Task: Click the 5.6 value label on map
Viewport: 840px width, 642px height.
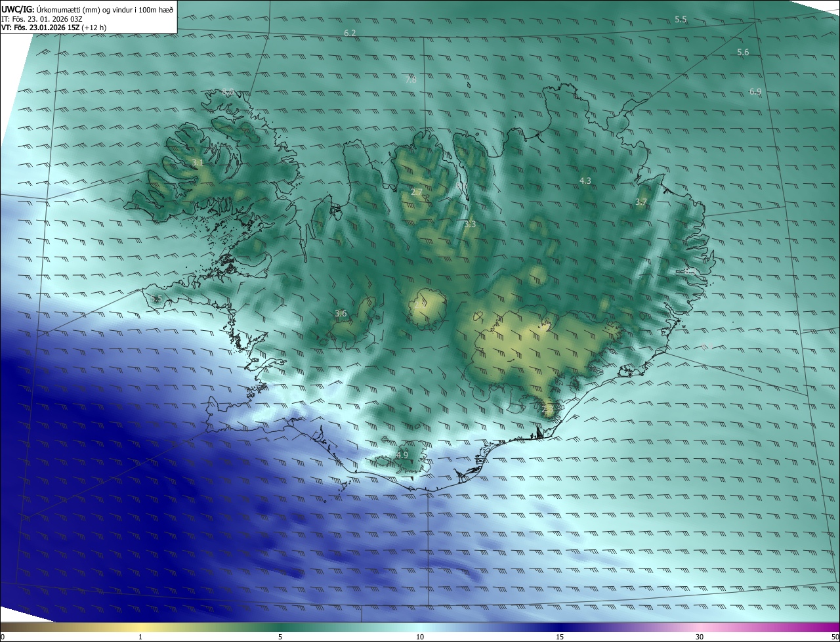Action: [x=743, y=52]
